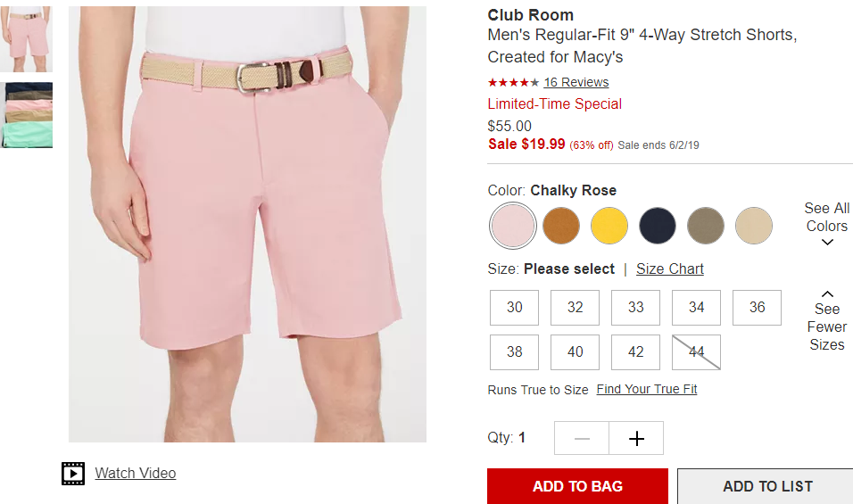
Task: Select size 38 box
Action: (514, 352)
